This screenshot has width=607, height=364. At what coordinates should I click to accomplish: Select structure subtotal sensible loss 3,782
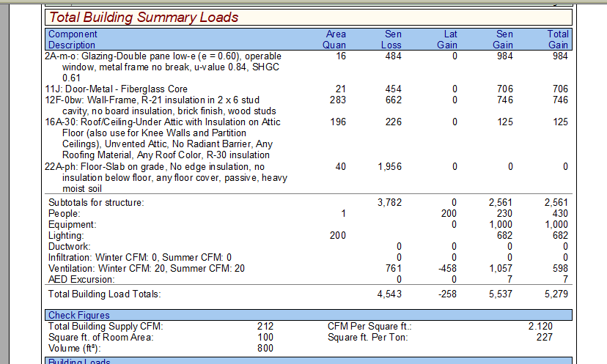[390, 203]
